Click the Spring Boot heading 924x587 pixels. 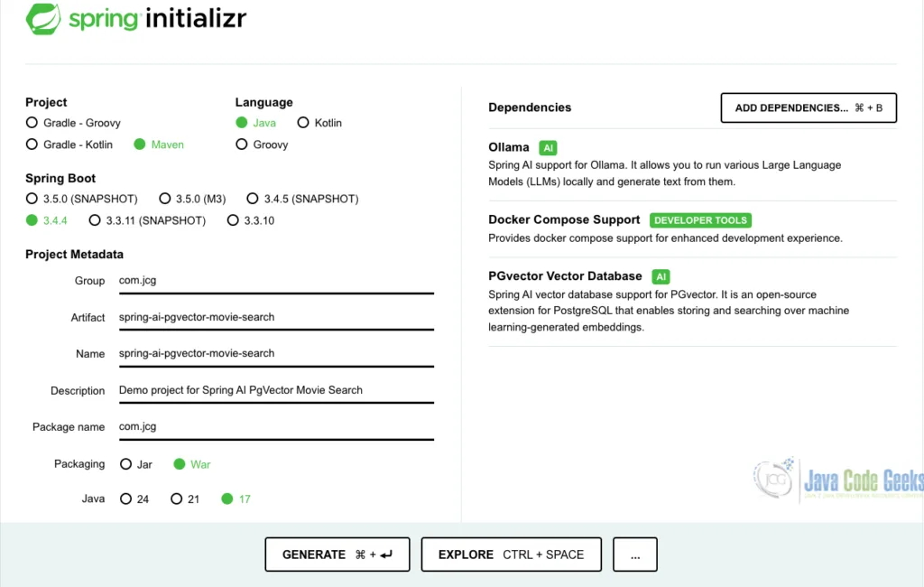point(60,178)
